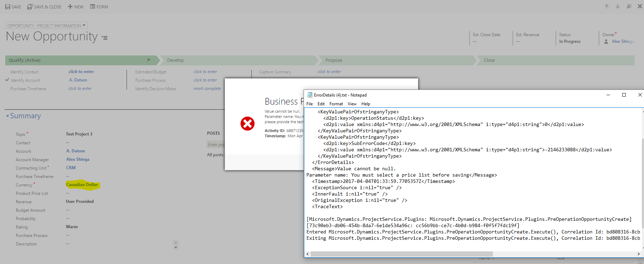
Task: Close the Notepad ErrorDetails window
Action: [640, 95]
